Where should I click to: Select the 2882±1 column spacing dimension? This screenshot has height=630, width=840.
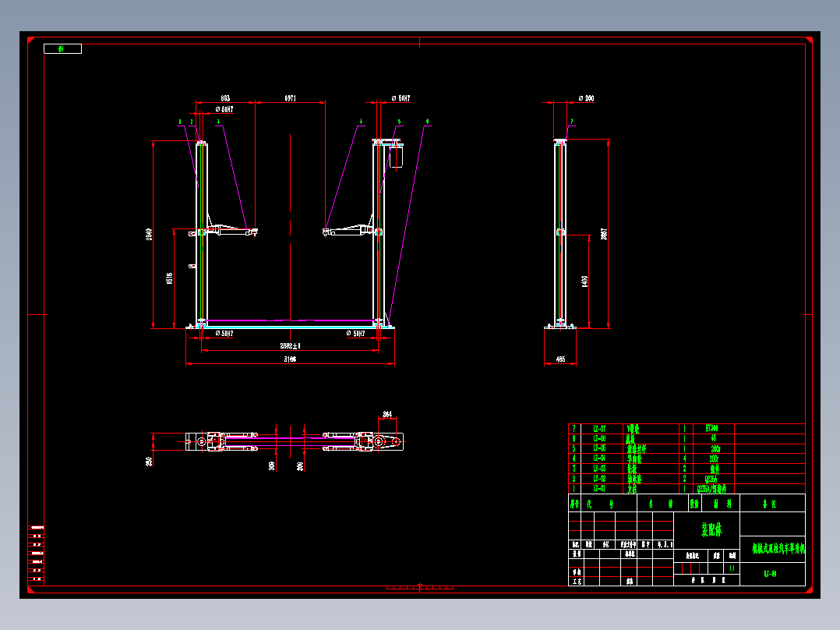291,346
